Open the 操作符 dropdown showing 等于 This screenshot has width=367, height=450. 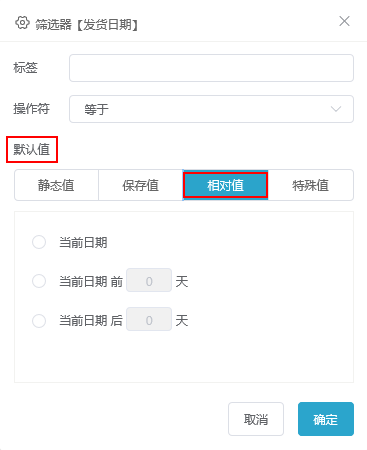(211, 109)
